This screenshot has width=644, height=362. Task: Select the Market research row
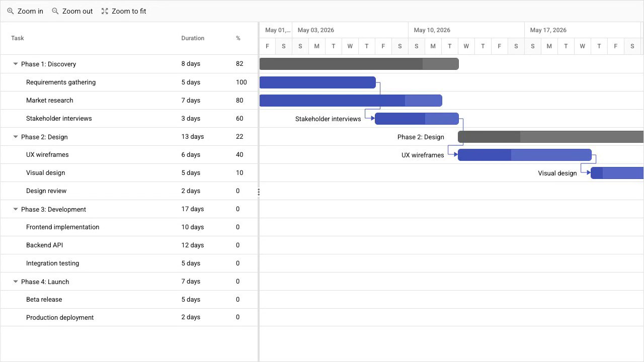129,101
